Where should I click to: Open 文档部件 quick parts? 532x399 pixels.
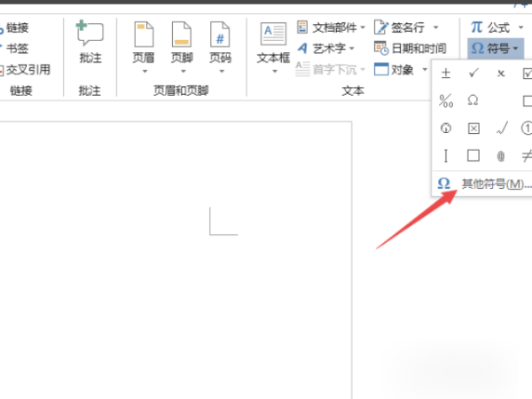331,27
